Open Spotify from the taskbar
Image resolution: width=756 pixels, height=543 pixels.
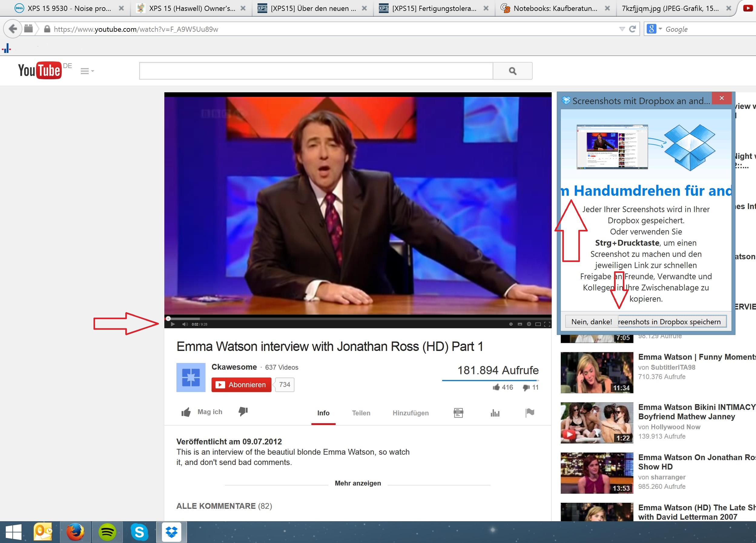[107, 532]
